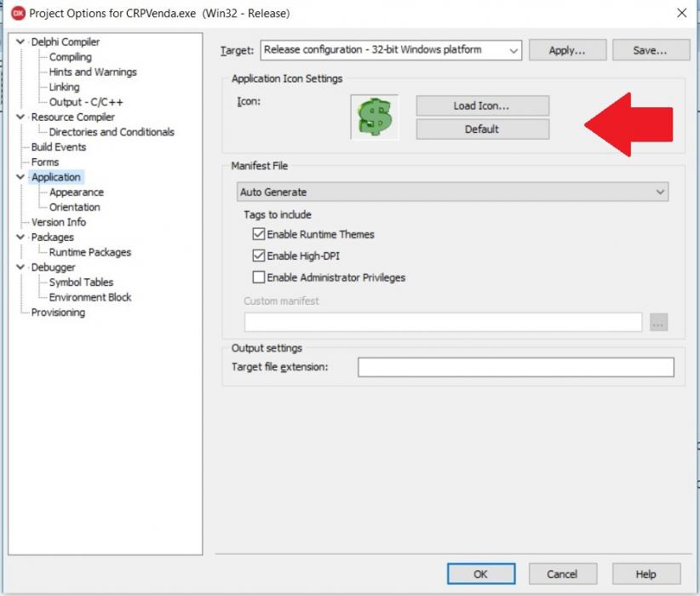The height and width of the screenshot is (596, 700).
Task: Confirm with the OK button
Action: pyautogui.click(x=481, y=574)
